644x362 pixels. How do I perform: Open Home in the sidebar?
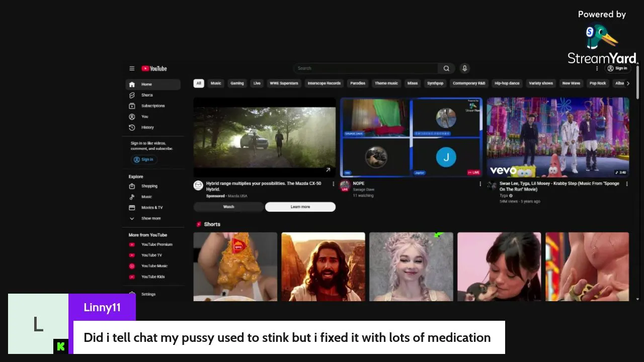(153, 84)
